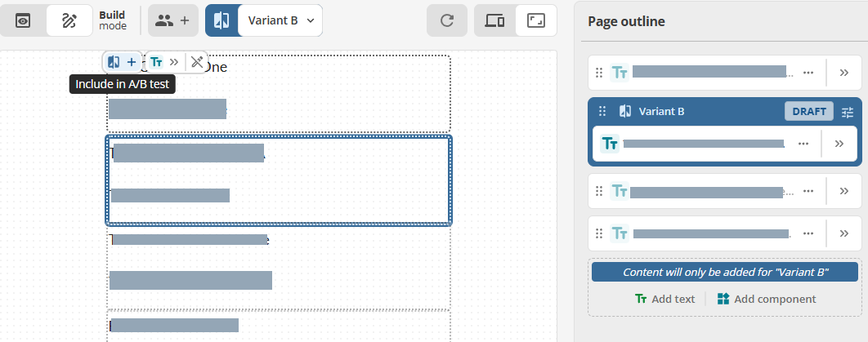
Task: Click the design tools crossed-pencil icon on block
Action: (197, 62)
